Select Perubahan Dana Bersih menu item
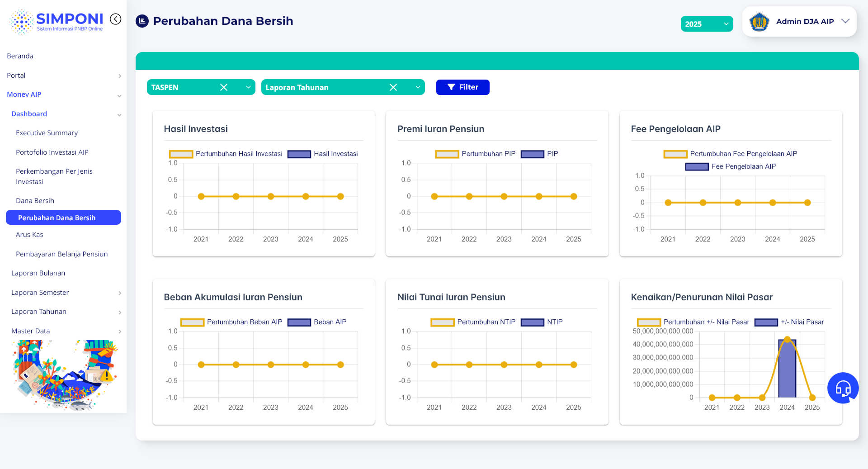This screenshot has width=868, height=469. [63, 218]
